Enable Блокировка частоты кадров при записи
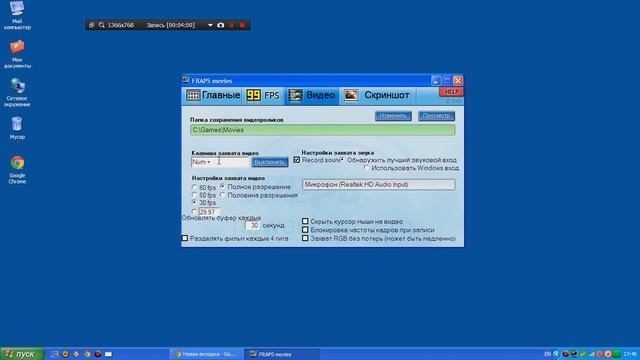Screen dimensions: 640x360 pos(305,230)
